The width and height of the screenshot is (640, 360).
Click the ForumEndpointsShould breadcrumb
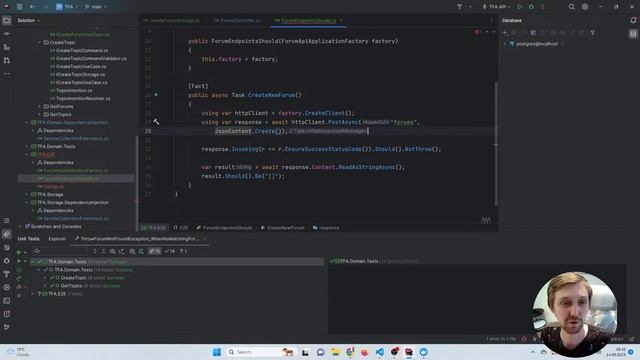coord(224,228)
